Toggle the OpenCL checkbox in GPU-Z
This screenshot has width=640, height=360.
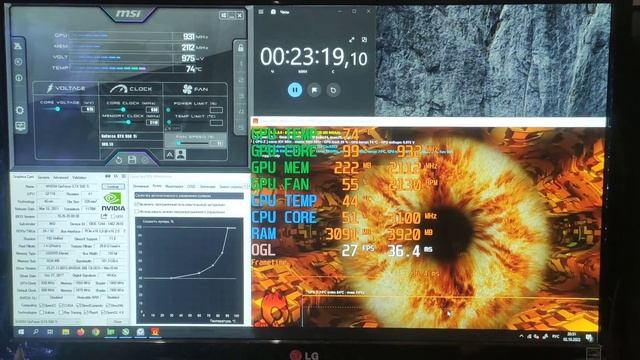(x=41, y=305)
